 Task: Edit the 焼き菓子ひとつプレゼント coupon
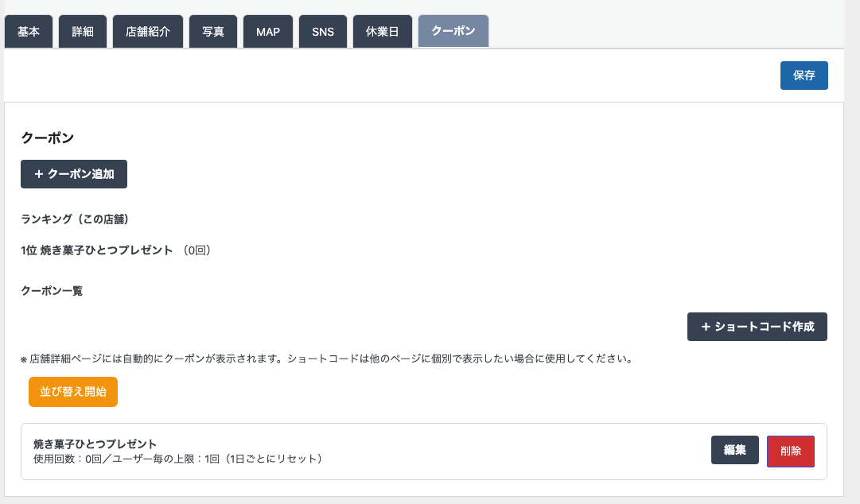[x=735, y=450]
